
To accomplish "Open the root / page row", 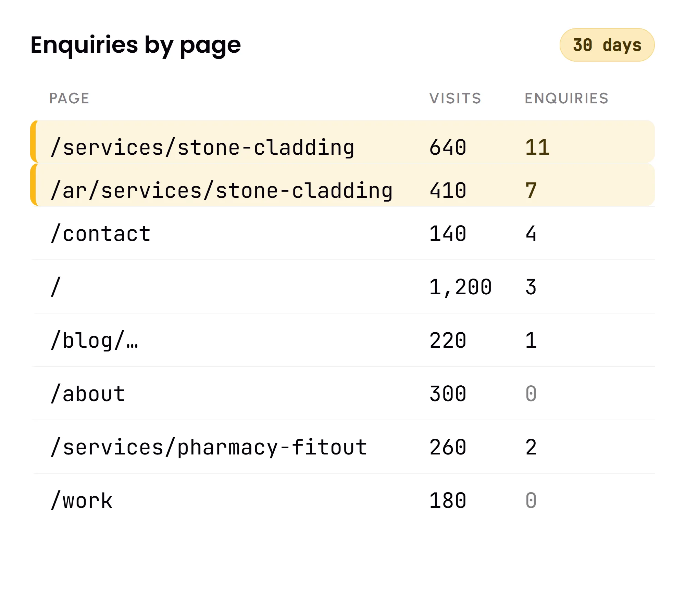I will [x=342, y=287].
